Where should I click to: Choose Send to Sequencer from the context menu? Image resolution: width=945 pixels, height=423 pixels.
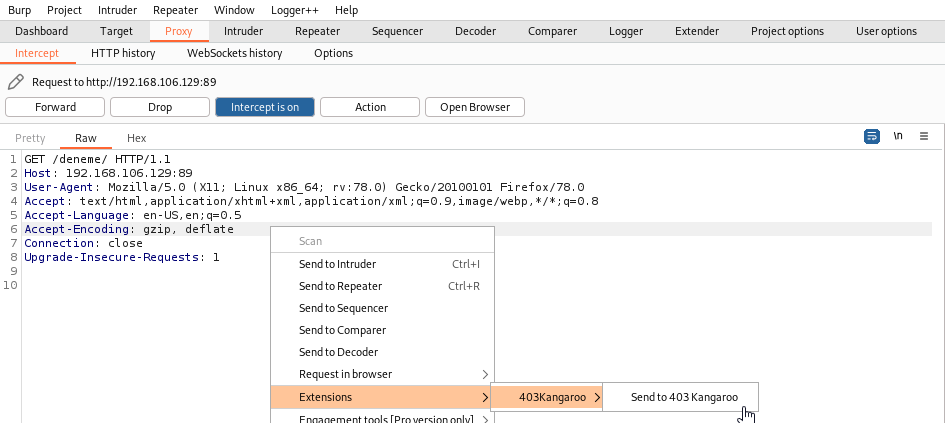[x=383, y=308]
